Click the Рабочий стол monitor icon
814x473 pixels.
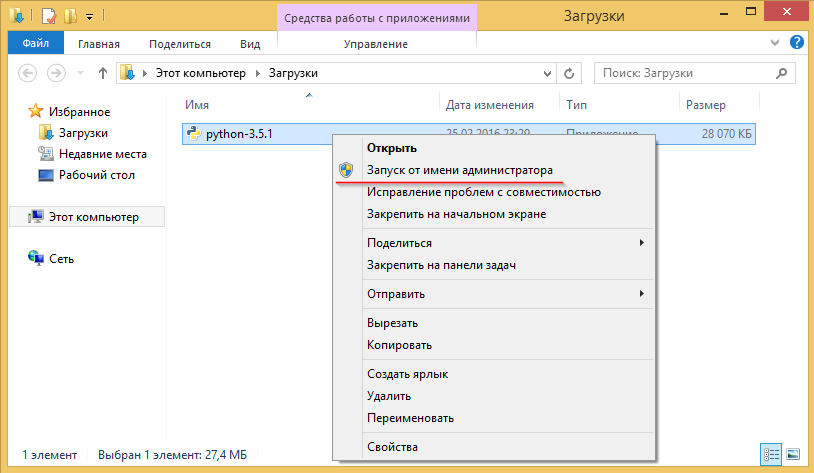coord(46,175)
